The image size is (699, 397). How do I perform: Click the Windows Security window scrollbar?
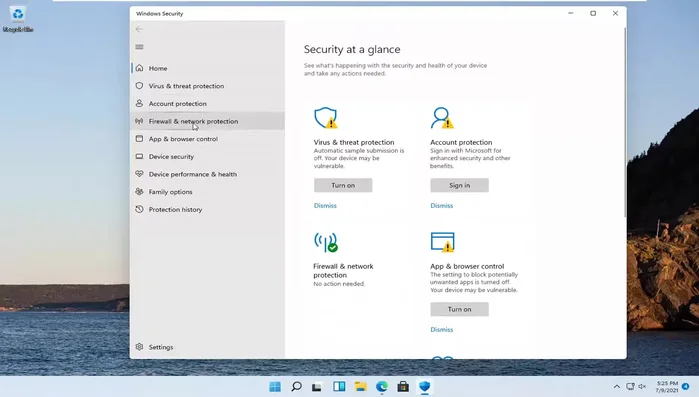[625, 123]
